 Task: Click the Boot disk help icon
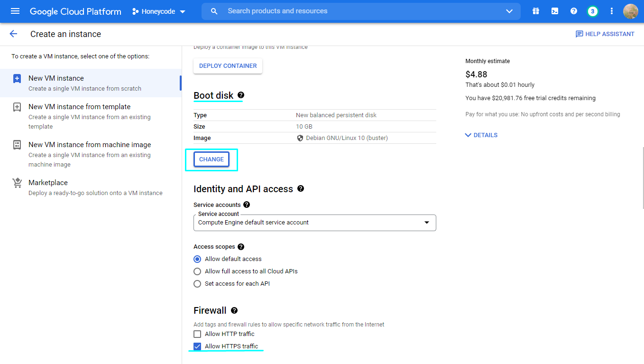pyautogui.click(x=241, y=95)
